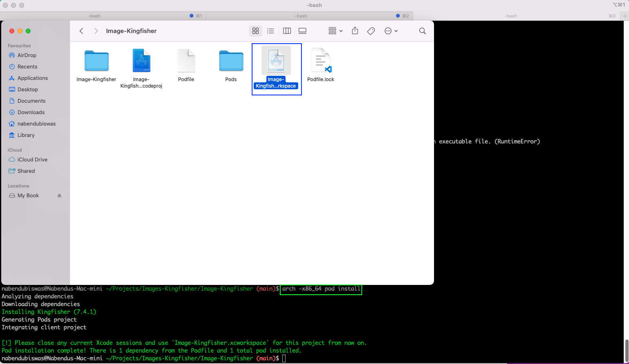Click the 'Analyzing dependencies' terminal line
629x364 pixels.
pyautogui.click(x=38, y=296)
